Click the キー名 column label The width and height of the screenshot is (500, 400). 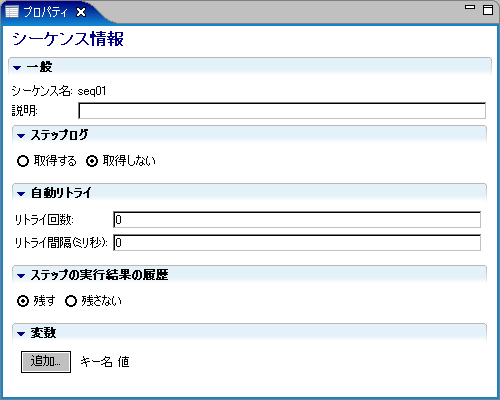coord(96,362)
